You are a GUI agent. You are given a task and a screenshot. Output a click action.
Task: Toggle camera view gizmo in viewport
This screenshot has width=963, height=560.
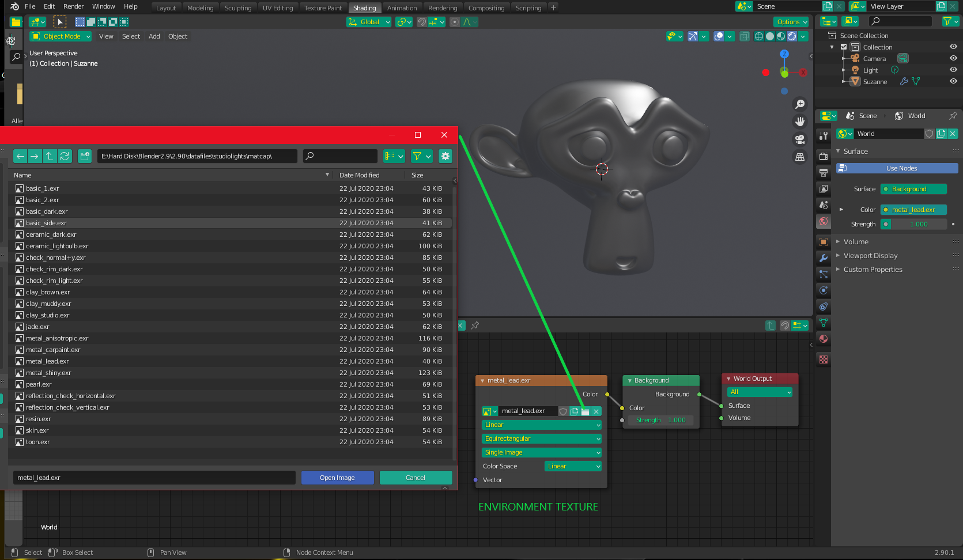(800, 139)
